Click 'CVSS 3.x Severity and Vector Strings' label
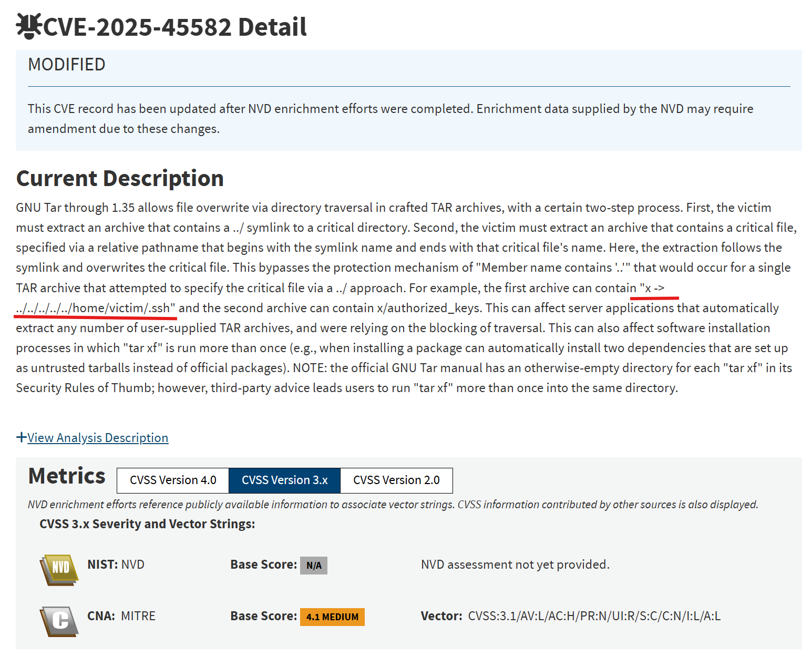The width and height of the screenshot is (812, 667). click(147, 524)
